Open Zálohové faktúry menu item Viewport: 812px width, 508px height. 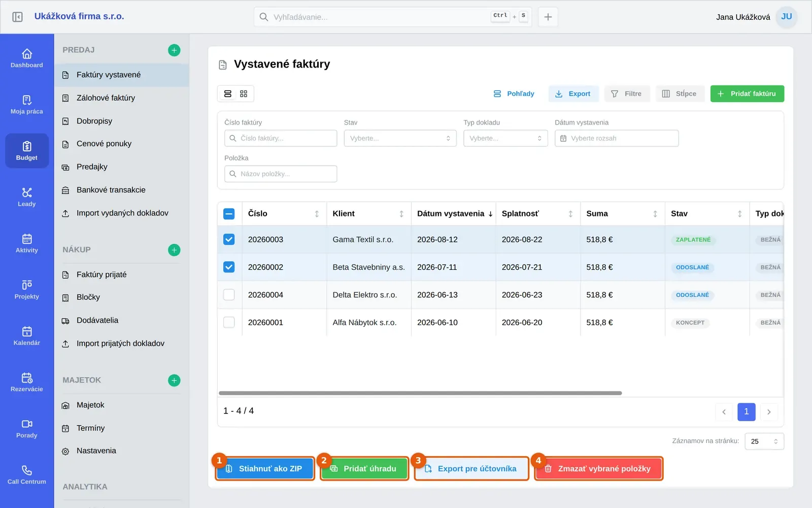(x=121, y=98)
